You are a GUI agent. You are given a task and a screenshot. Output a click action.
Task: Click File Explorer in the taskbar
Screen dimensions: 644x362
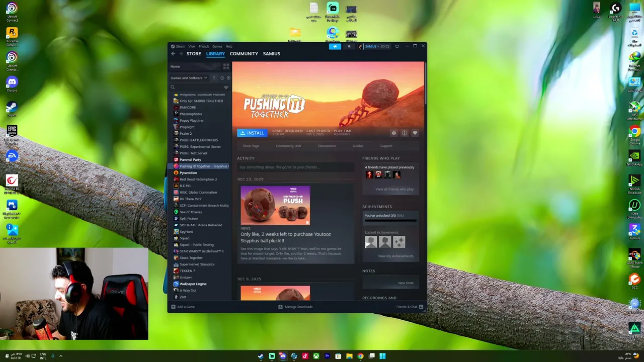coord(349,356)
